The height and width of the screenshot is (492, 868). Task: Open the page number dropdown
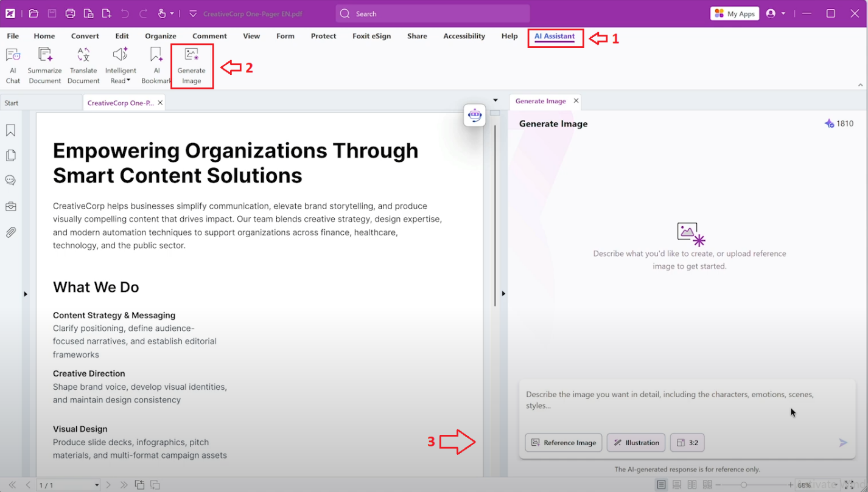pos(97,485)
